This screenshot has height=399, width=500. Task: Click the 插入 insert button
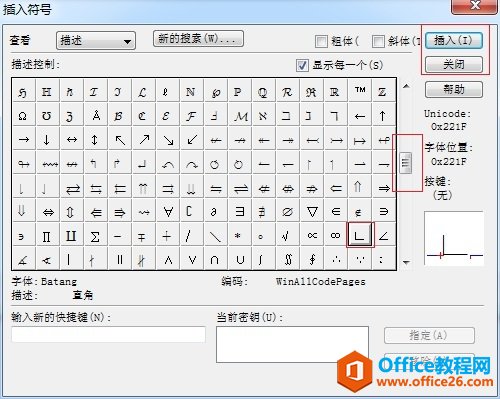[x=454, y=41]
